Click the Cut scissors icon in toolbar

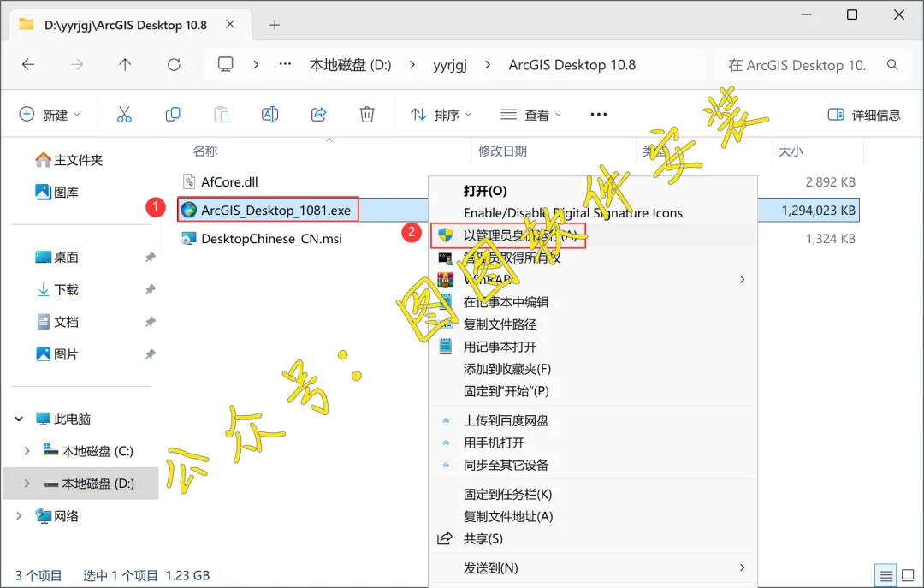point(124,115)
